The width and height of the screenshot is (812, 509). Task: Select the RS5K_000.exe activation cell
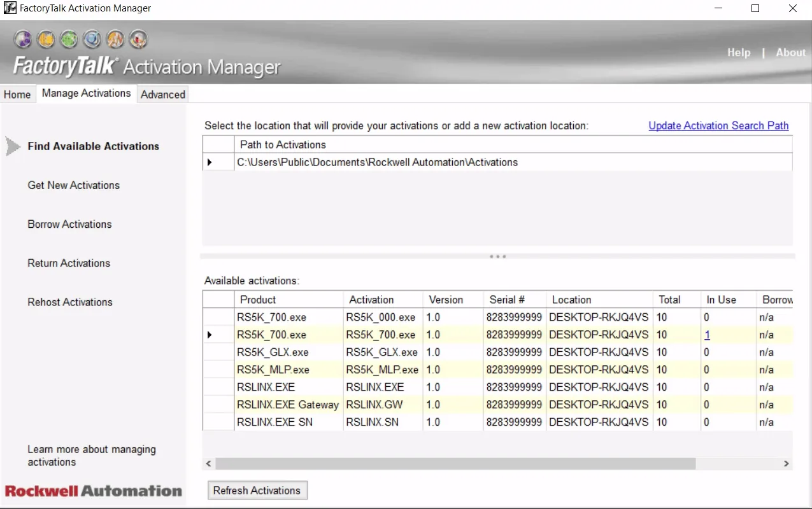tap(383, 317)
